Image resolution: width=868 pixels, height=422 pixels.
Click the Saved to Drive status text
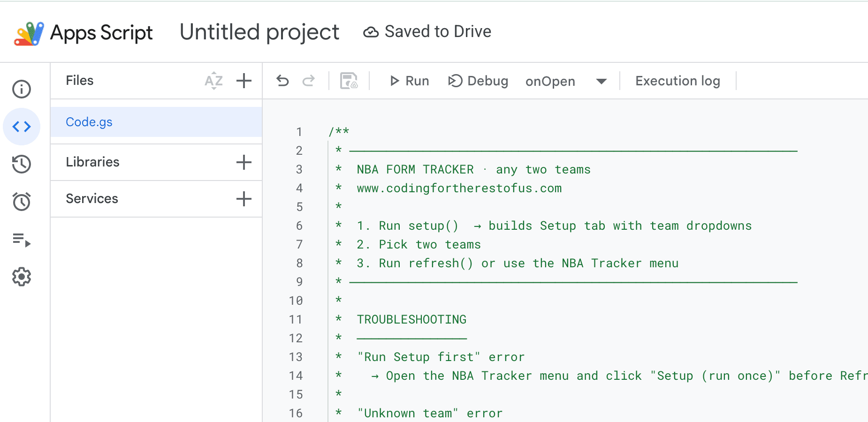point(438,32)
